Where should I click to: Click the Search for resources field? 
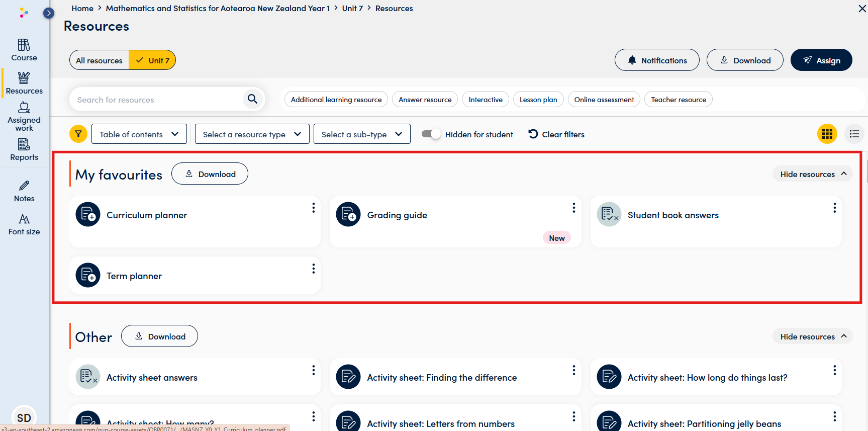(x=156, y=100)
